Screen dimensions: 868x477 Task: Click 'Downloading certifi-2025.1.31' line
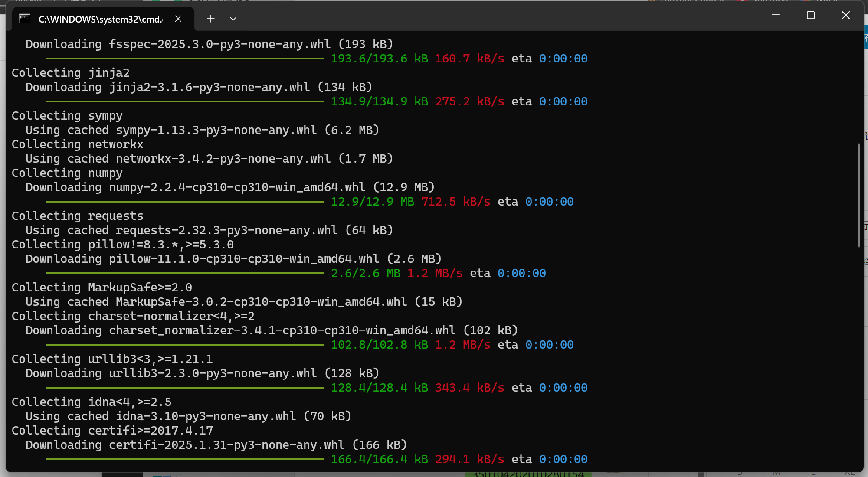pos(216,445)
